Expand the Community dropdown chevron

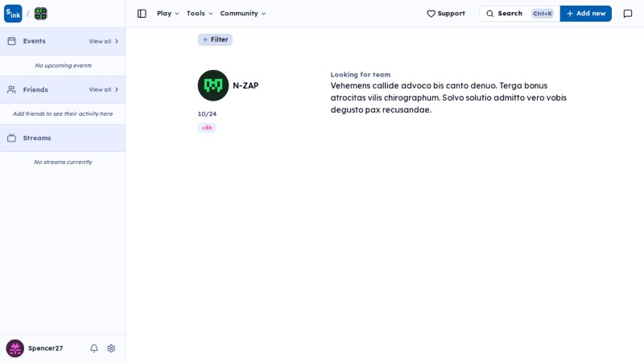pyautogui.click(x=264, y=14)
